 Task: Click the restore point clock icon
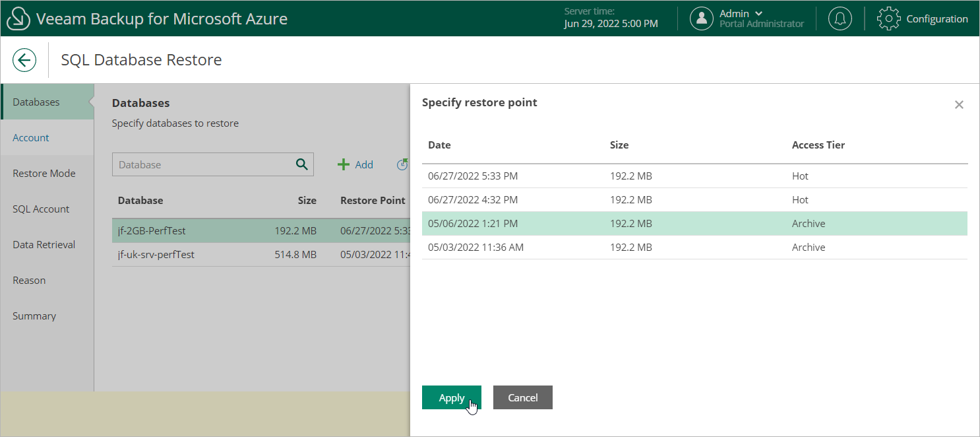(403, 165)
